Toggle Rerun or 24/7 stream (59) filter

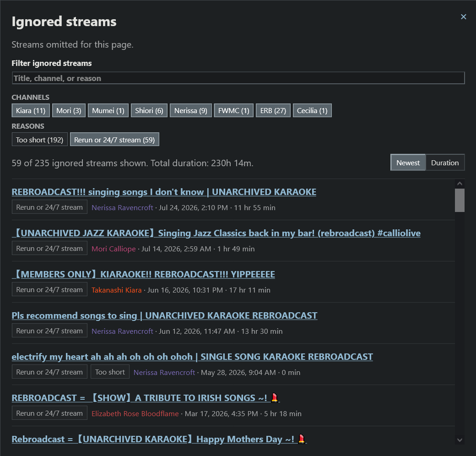click(x=114, y=140)
